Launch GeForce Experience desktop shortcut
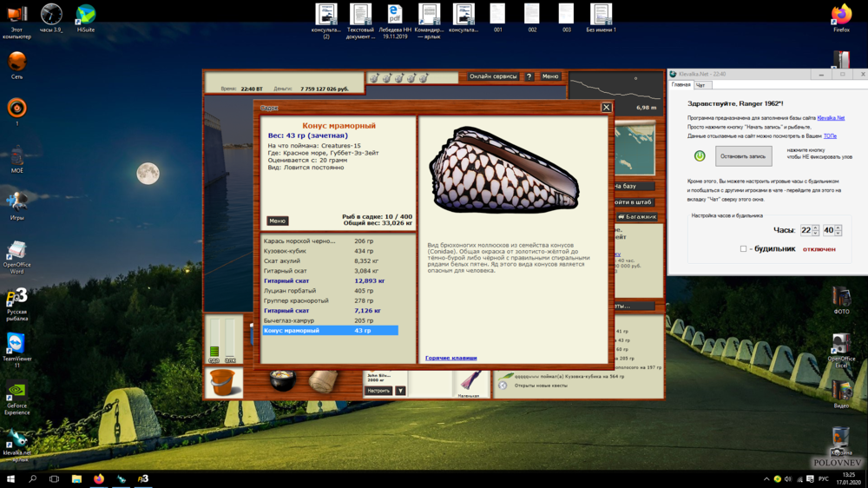Screen dimensions: 868x488 click(x=16, y=392)
